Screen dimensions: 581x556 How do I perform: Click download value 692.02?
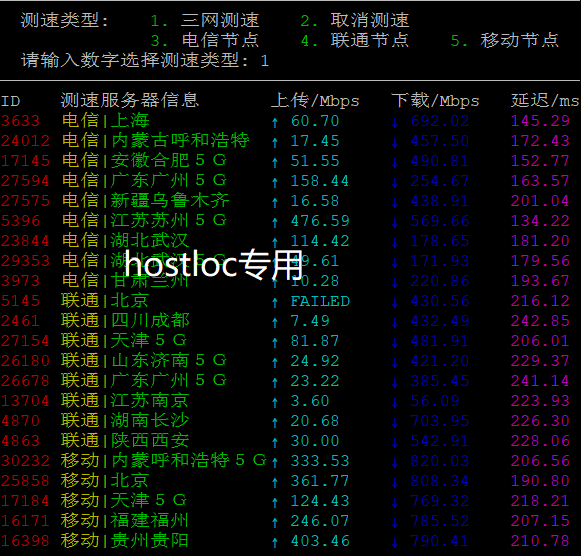point(440,121)
